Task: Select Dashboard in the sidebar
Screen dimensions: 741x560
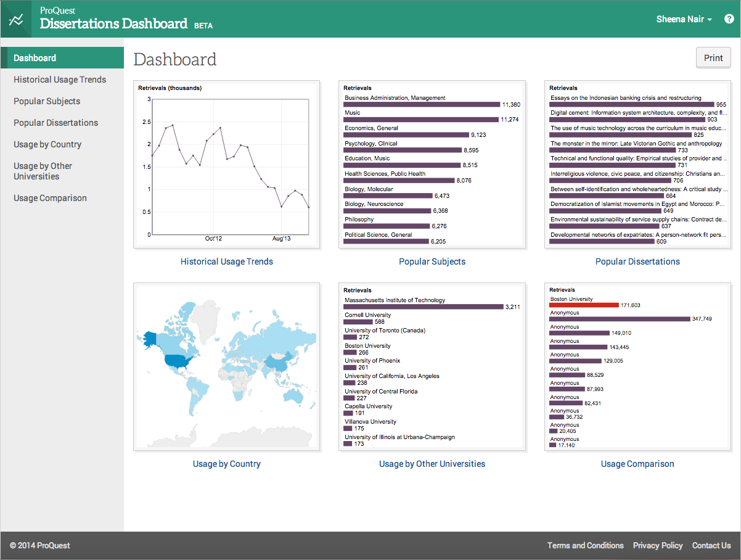Action: (35, 58)
